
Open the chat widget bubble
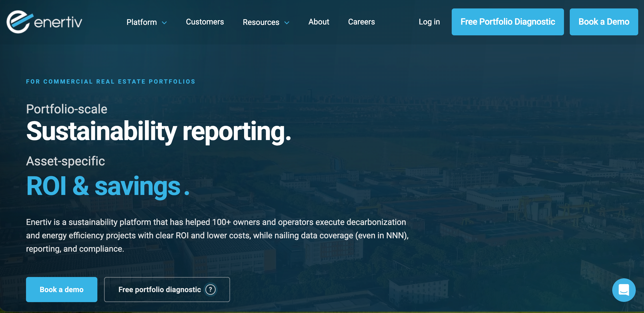(x=624, y=290)
